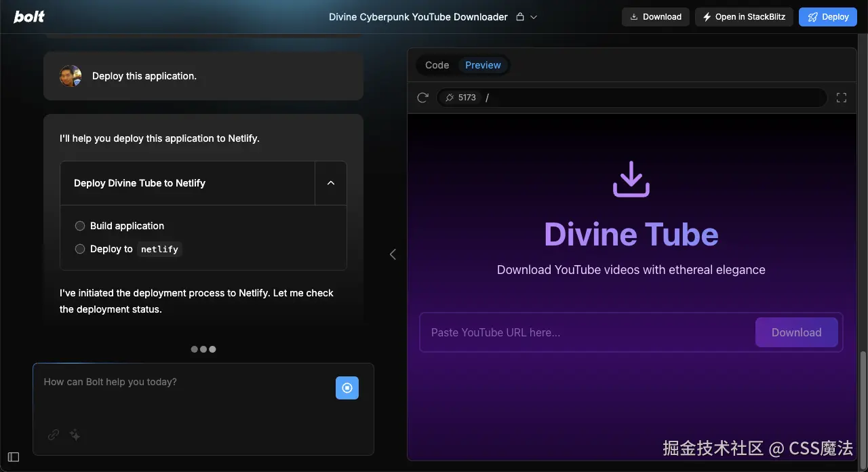Click the purple Download button in preview
This screenshot has width=868, height=472.
(797, 332)
